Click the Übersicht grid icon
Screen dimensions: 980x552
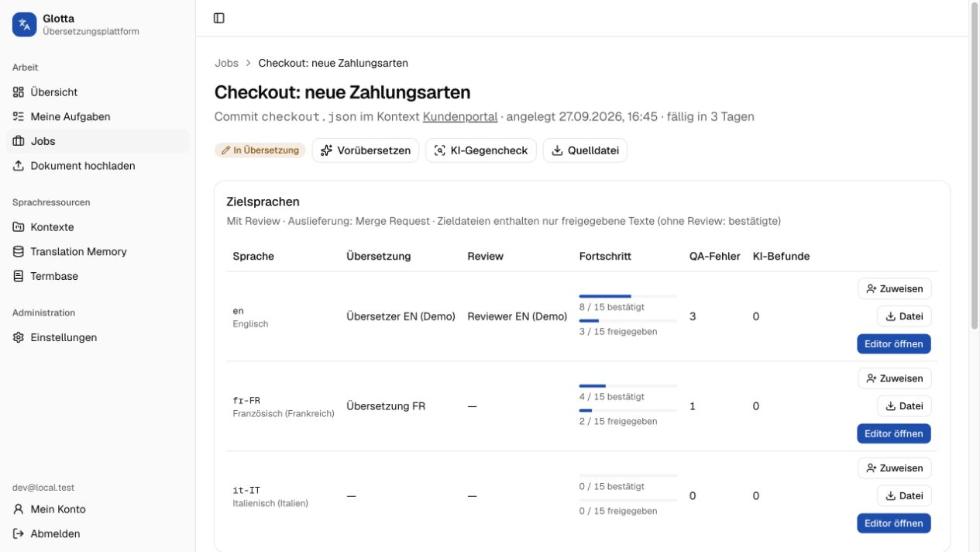pyautogui.click(x=19, y=91)
